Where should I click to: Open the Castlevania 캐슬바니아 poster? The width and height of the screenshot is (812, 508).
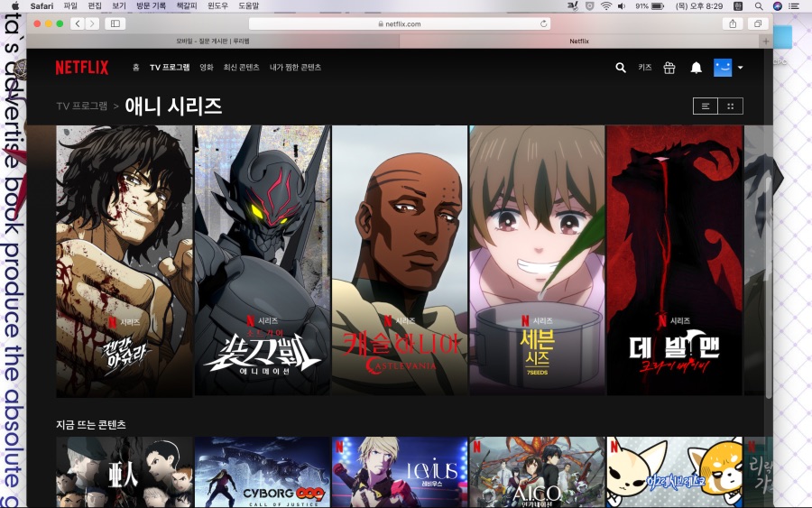[x=400, y=261]
